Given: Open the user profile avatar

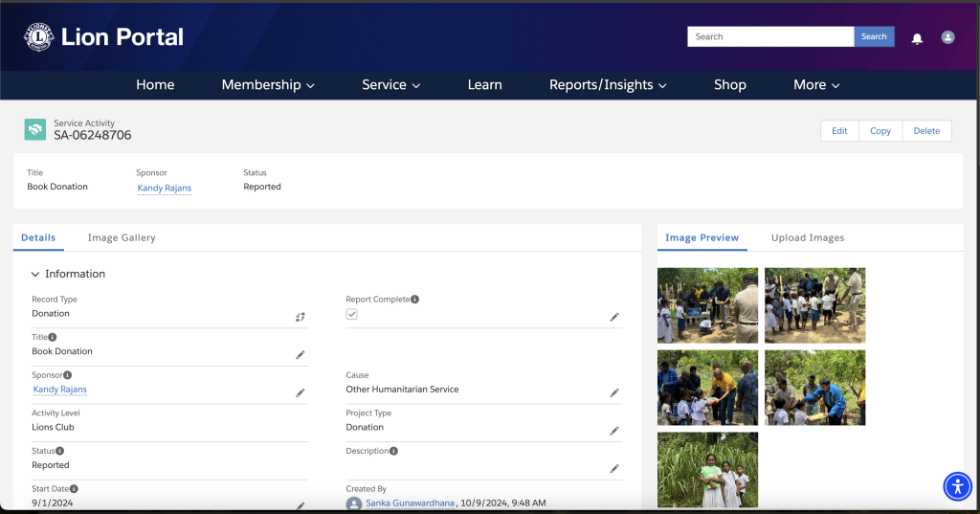Looking at the screenshot, I should (947, 37).
